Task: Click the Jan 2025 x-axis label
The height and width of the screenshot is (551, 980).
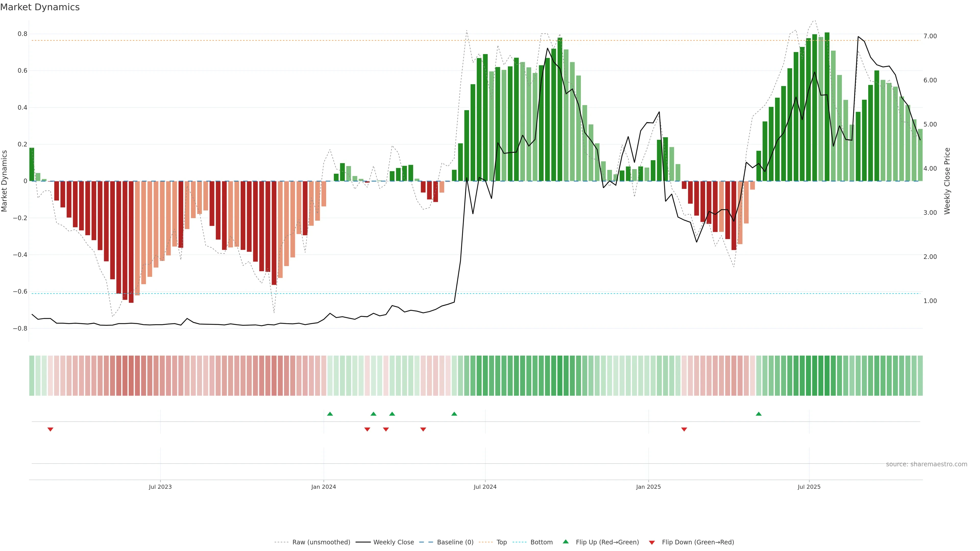Action: (x=648, y=487)
